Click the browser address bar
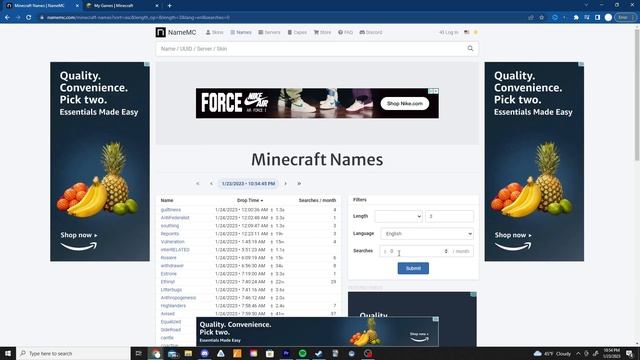Image resolution: width=640 pixels, height=360 pixels. tap(282, 18)
